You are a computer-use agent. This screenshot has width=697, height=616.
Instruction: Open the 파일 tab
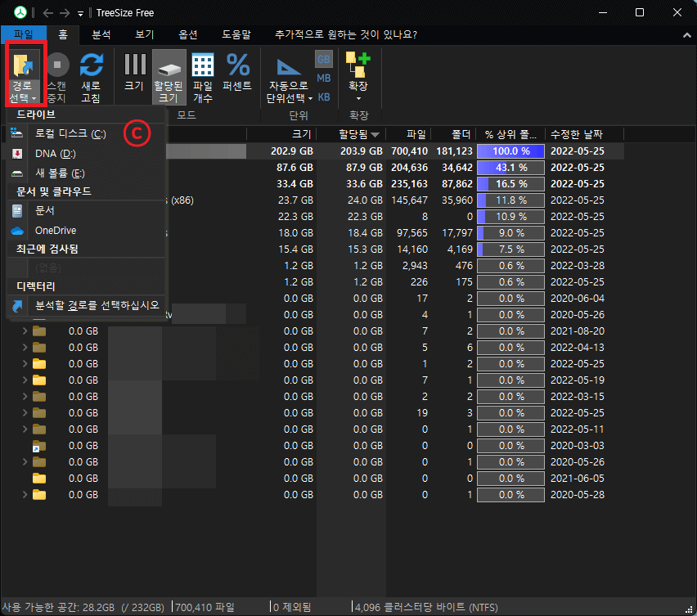pyautogui.click(x=24, y=34)
